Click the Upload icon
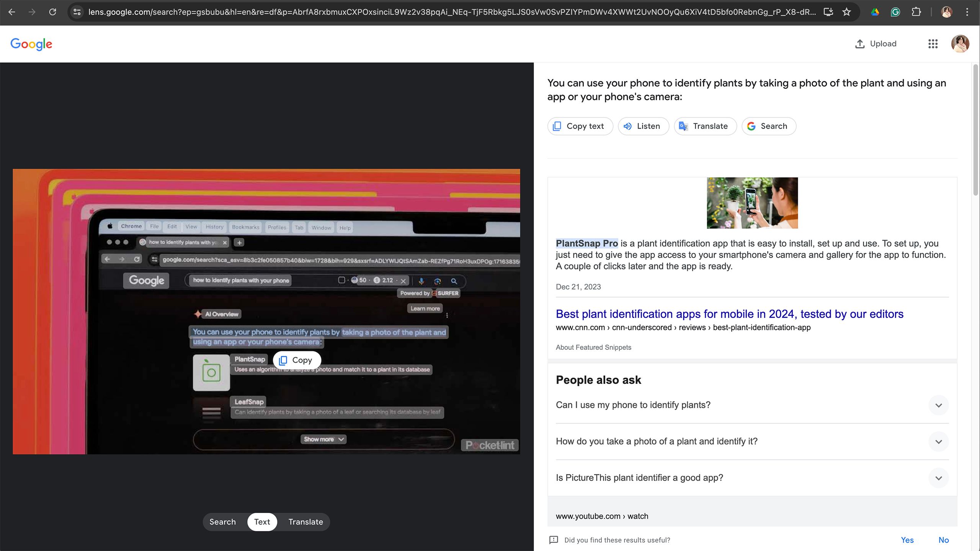 pyautogui.click(x=860, y=44)
